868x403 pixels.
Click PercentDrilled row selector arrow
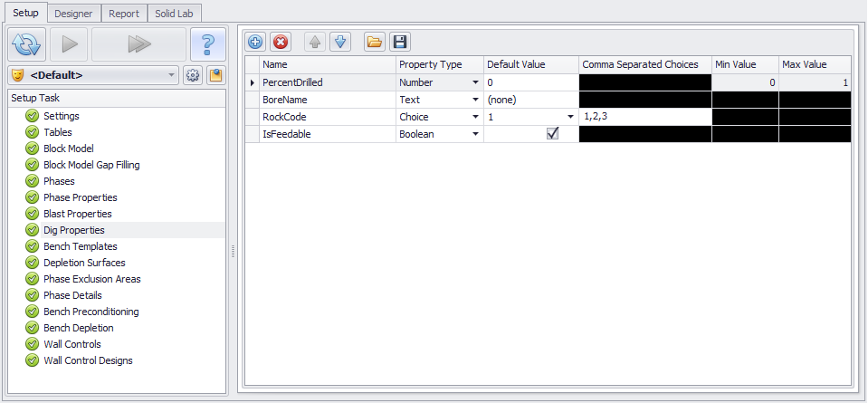pyautogui.click(x=253, y=82)
